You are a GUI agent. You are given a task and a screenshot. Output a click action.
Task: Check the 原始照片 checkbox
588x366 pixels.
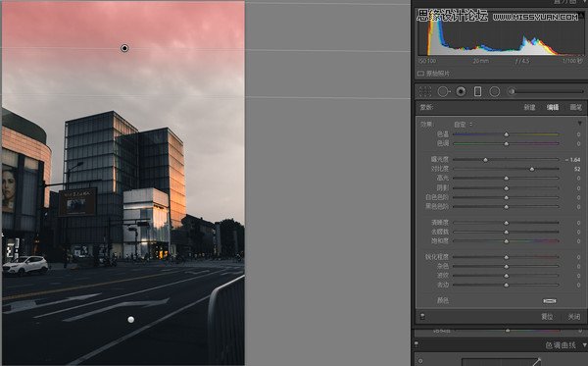pos(420,74)
